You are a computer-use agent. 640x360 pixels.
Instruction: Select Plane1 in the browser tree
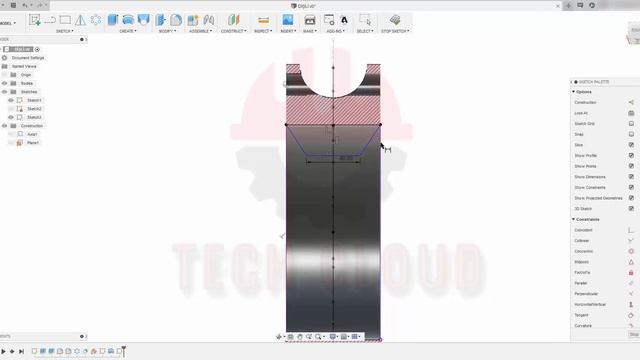(x=32, y=143)
